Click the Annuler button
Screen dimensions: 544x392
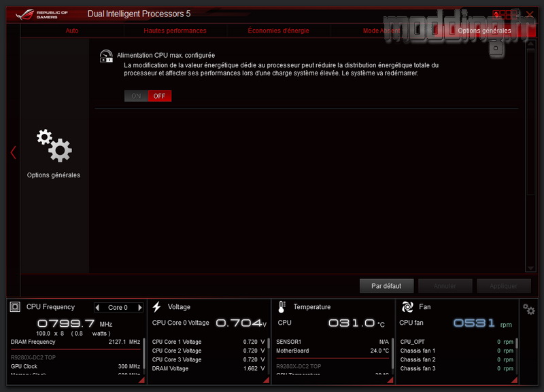[445, 286]
